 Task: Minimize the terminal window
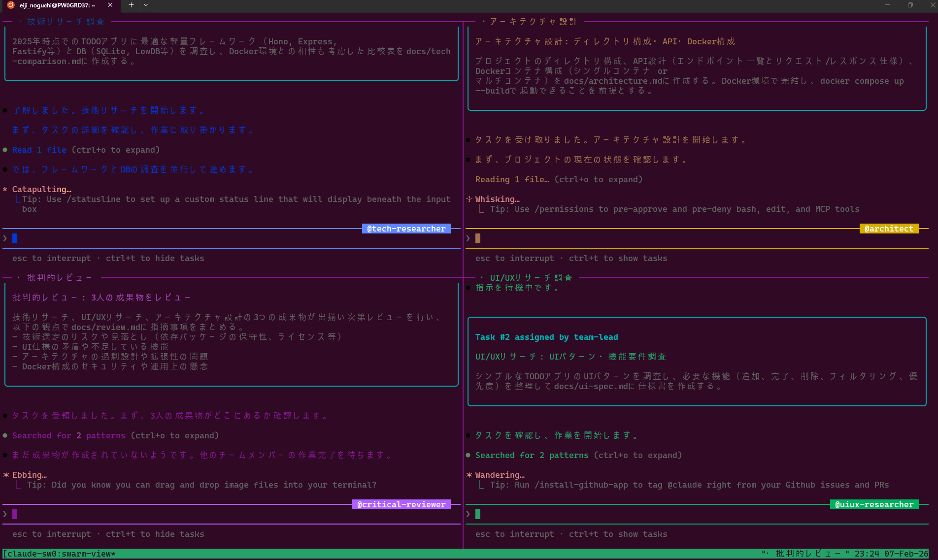pos(888,5)
